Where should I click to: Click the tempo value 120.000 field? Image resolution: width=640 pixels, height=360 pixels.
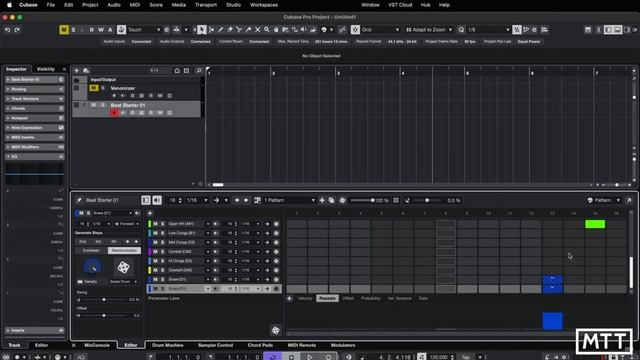coord(439,357)
